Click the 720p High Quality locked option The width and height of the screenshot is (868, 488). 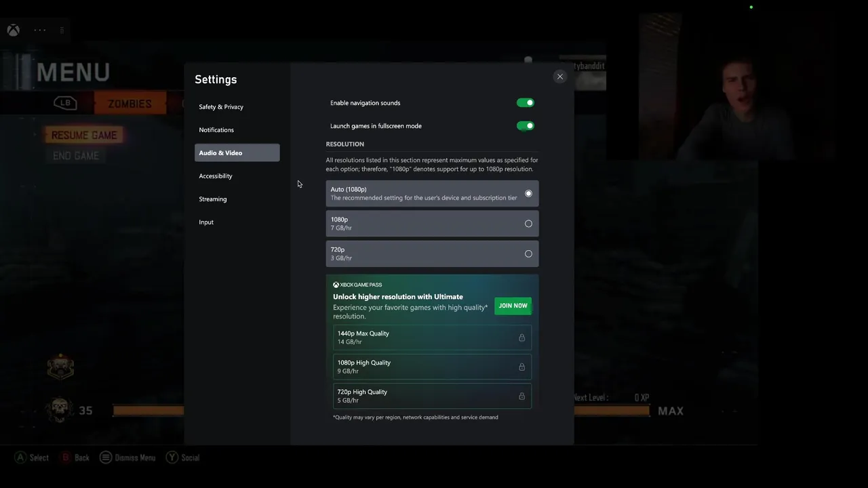click(x=432, y=396)
